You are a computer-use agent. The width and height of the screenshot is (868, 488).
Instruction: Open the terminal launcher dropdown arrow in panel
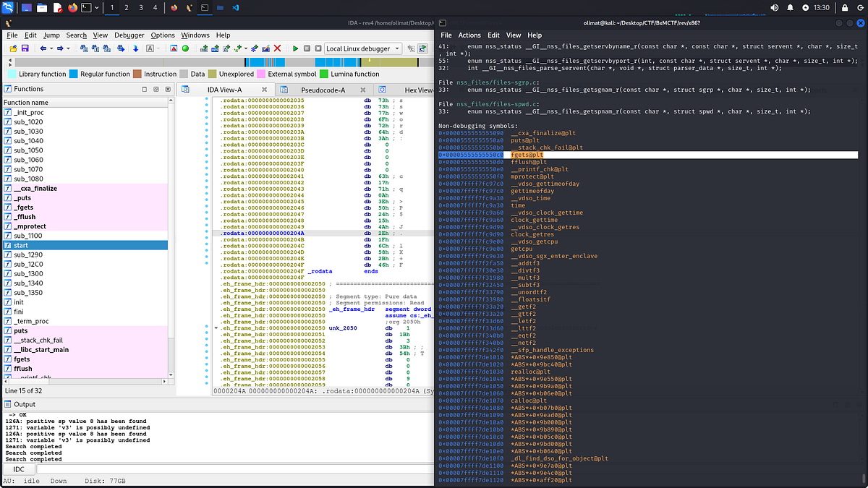98,8
